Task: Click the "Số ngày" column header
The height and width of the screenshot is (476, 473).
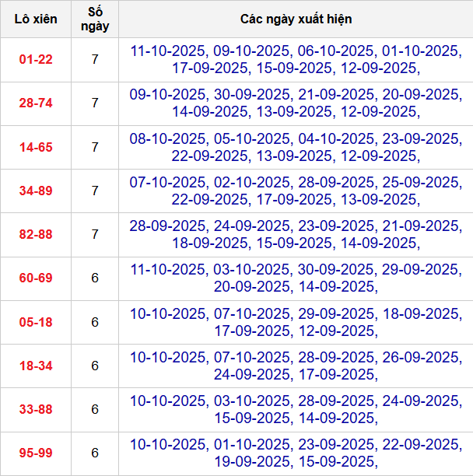Action: point(95,19)
